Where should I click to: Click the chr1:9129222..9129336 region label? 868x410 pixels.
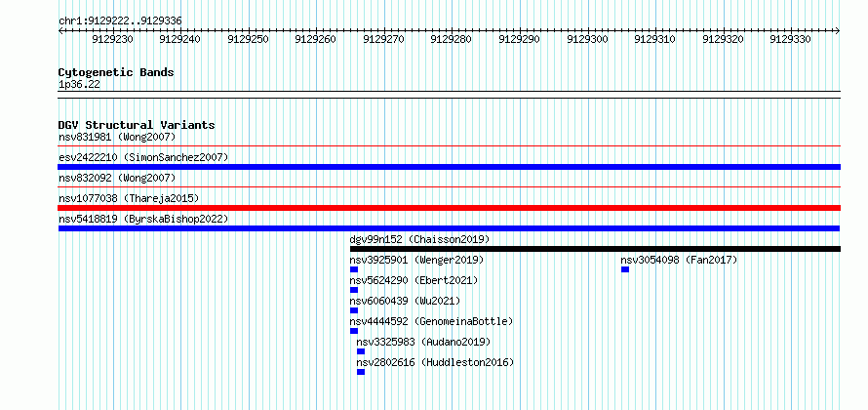click(x=120, y=21)
